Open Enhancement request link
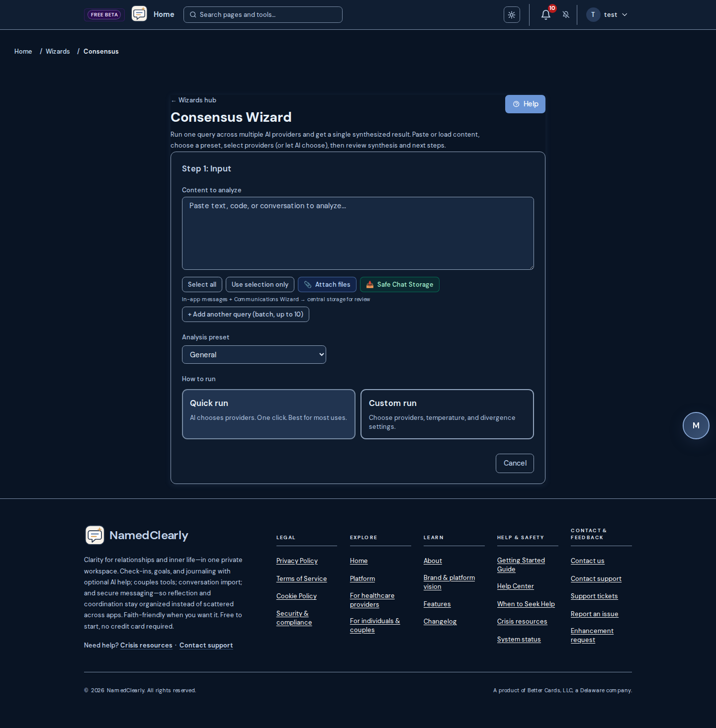This screenshot has height=728, width=716. pyautogui.click(x=592, y=635)
